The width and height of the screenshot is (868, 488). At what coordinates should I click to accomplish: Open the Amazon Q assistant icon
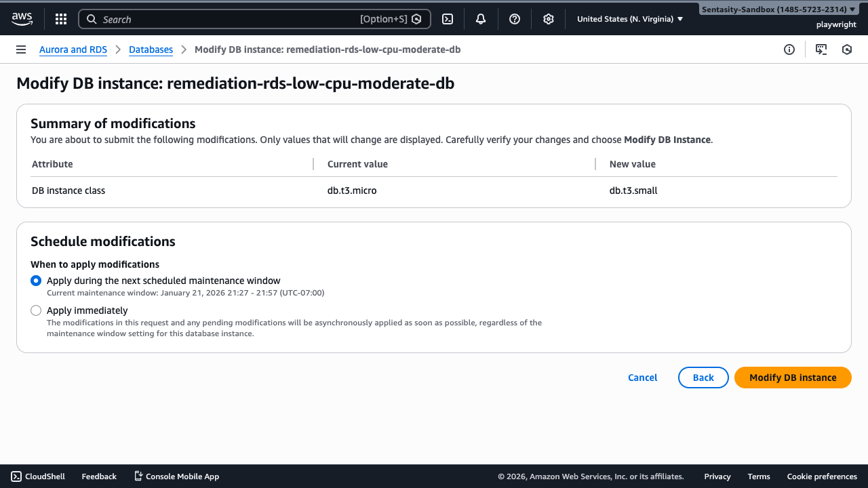tap(846, 49)
